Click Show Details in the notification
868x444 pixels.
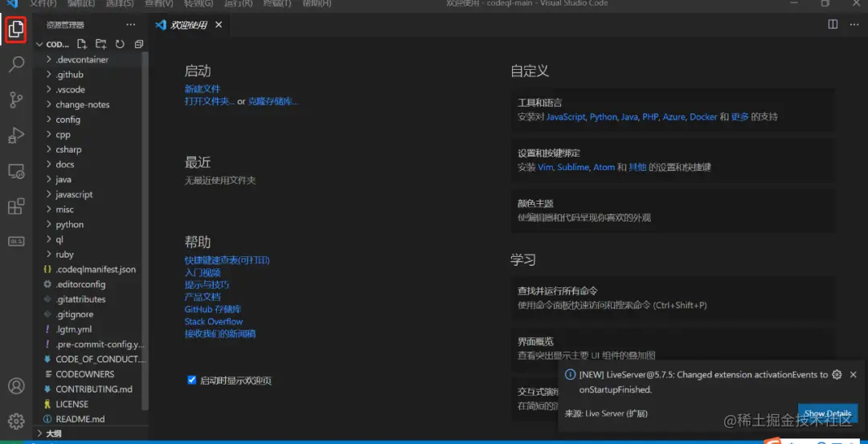click(x=828, y=413)
